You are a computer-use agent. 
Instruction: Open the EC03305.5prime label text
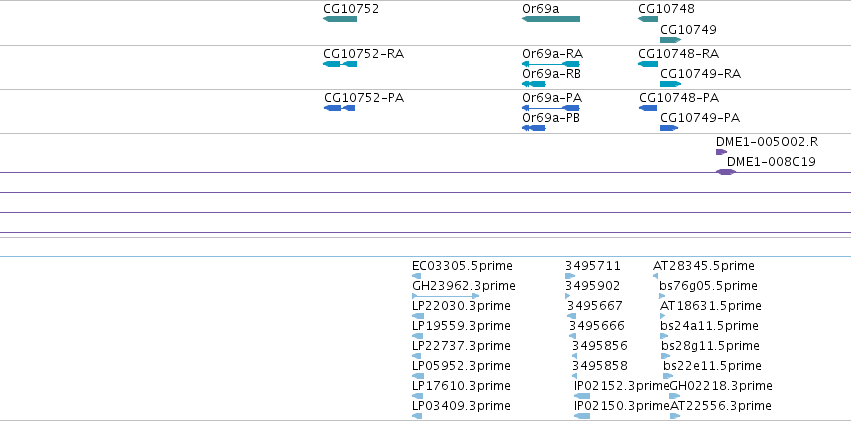[462, 266]
